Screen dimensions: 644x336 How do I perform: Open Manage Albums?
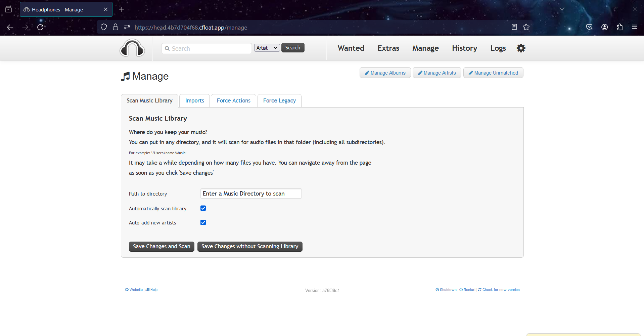[x=385, y=73]
